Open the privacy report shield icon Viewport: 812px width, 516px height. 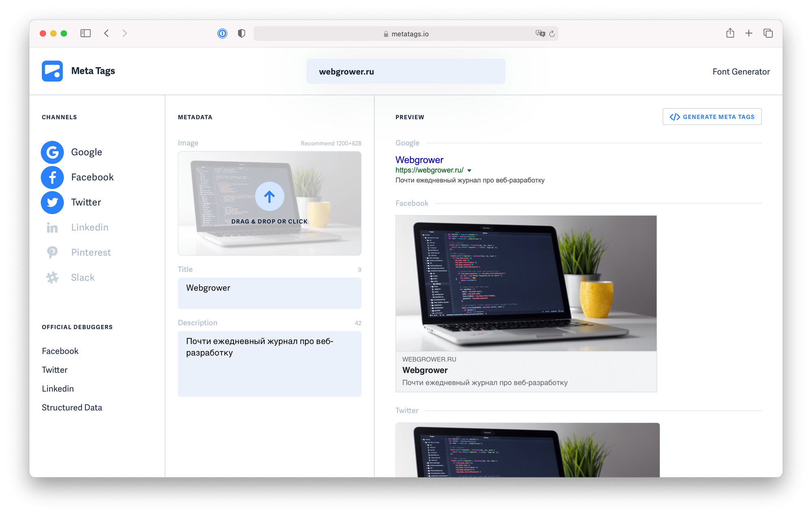(x=242, y=33)
